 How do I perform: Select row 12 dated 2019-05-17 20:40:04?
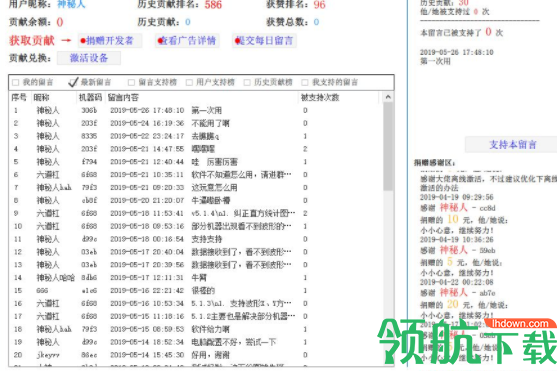pyautogui.click(x=196, y=252)
